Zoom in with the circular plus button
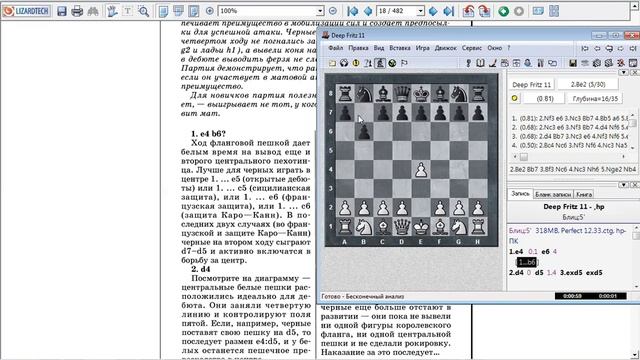The width and height of the screenshot is (640, 360). [210, 11]
